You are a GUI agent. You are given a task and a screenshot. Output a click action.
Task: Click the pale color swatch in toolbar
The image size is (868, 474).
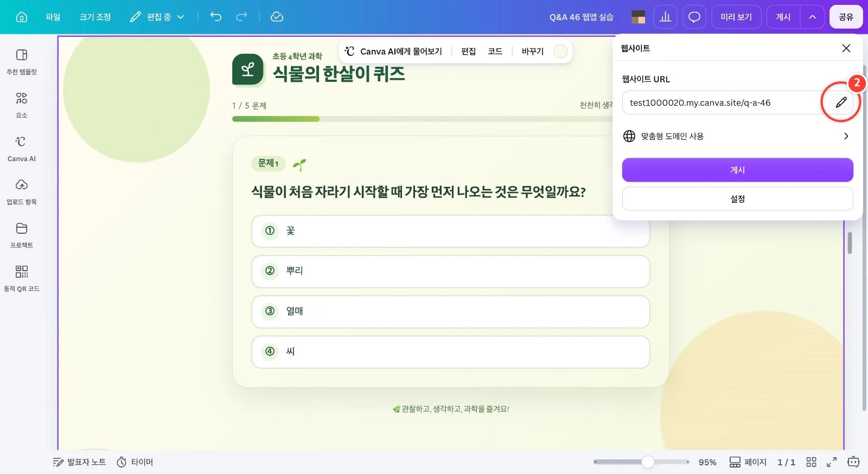click(x=560, y=51)
